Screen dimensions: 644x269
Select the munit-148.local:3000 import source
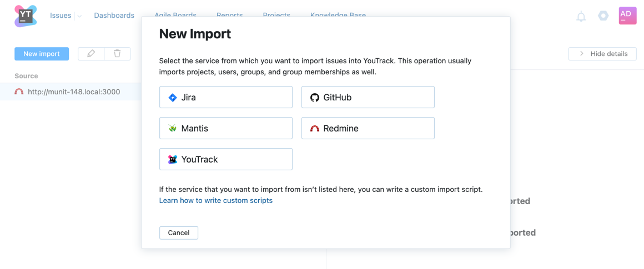74,92
